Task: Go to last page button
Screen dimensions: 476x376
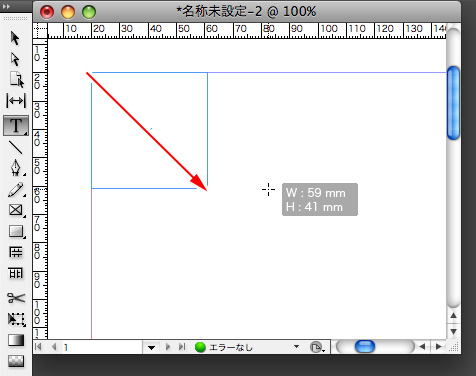Action: pyautogui.click(x=182, y=347)
